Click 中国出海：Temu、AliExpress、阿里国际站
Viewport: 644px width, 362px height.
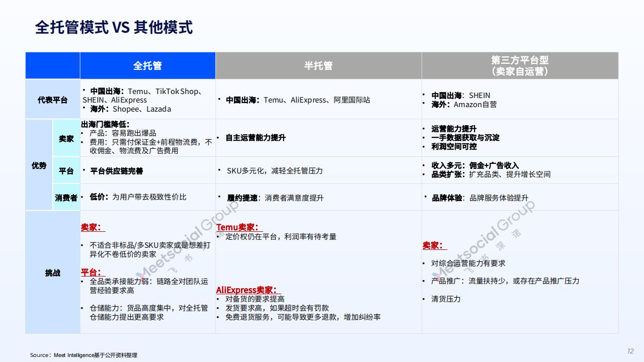(297, 100)
